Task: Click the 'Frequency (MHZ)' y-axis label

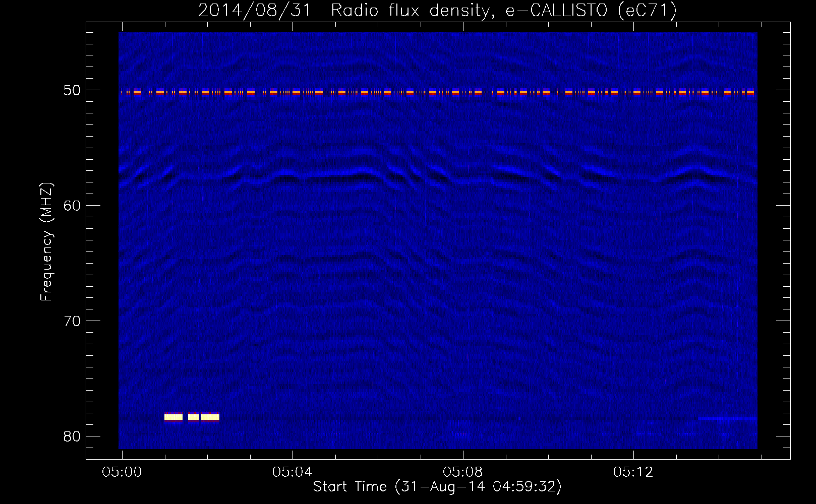Action: [x=46, y=242]
